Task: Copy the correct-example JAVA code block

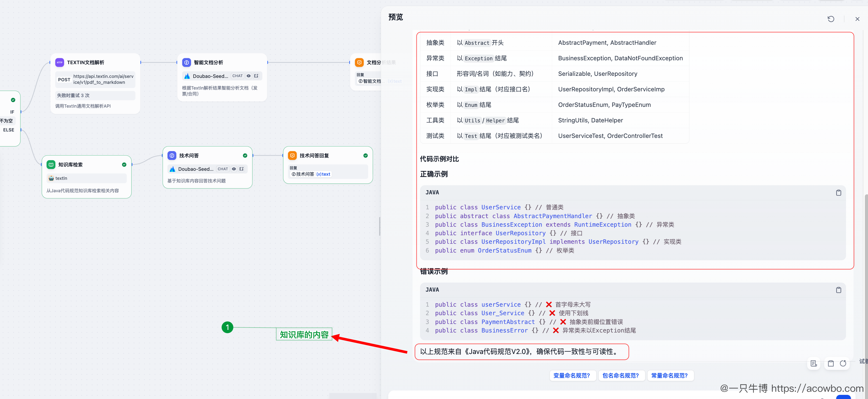Action: [838, 193]
